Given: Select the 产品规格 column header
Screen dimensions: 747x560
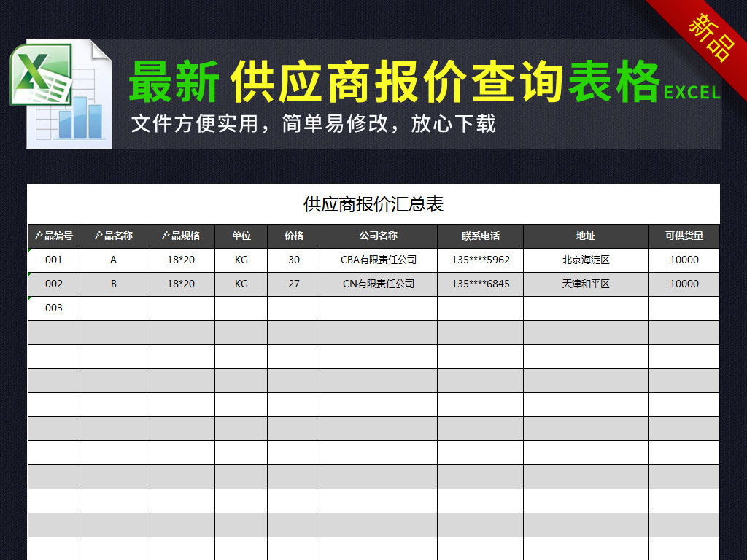Looking at the screenshot, I should tap(181, 236).
